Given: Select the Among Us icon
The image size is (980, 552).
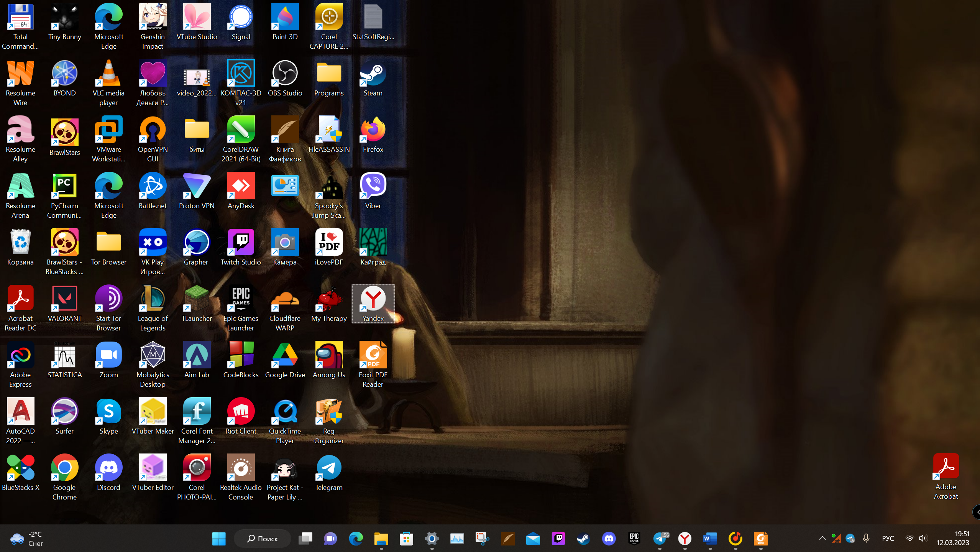Looking at the screenshot, I should click(x=329, y=360).
